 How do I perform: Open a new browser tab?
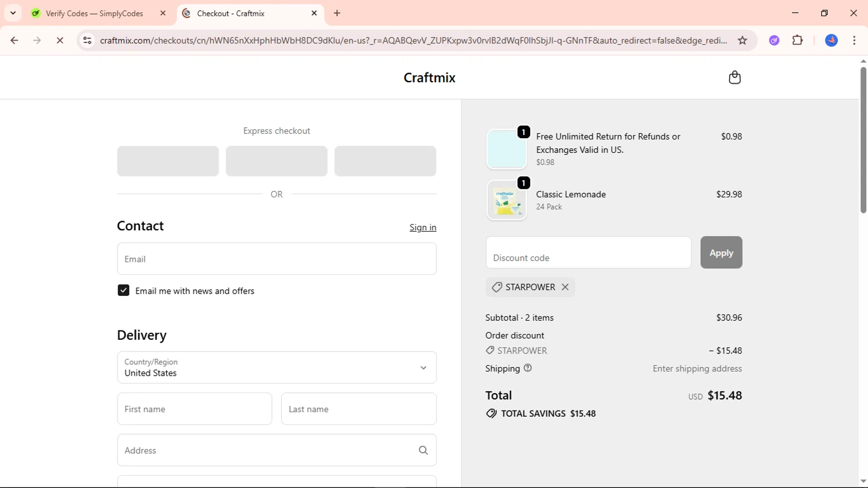point(337,13)
